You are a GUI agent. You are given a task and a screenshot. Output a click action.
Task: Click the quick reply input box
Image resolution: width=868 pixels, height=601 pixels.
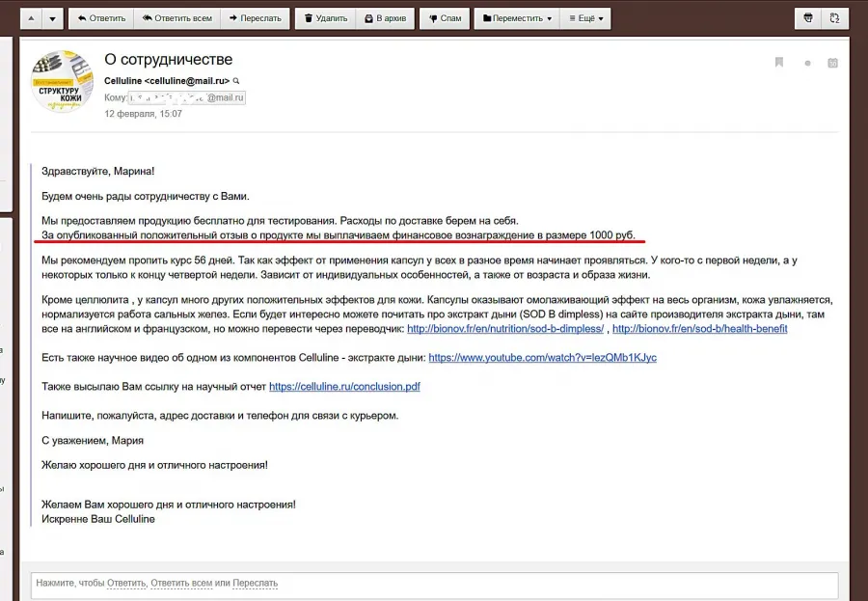[435, 584]
